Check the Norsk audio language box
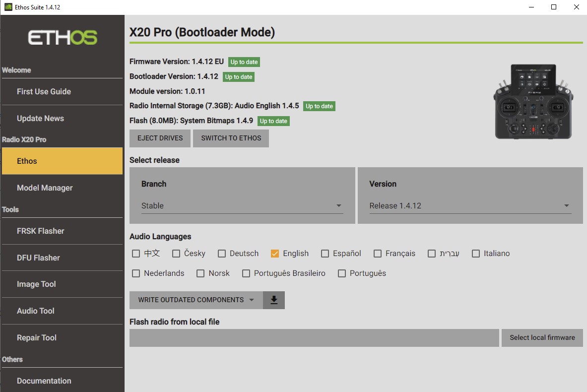 point(200,273)
